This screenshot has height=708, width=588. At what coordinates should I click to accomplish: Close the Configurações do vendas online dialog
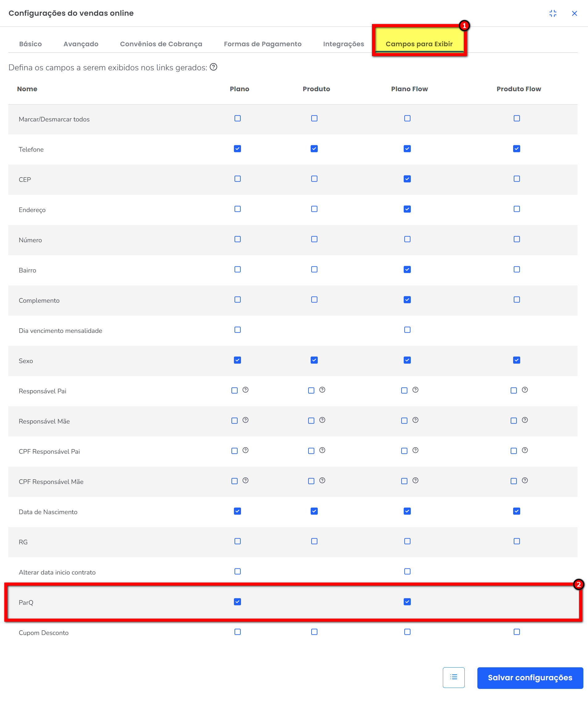[x=574, y=14]
